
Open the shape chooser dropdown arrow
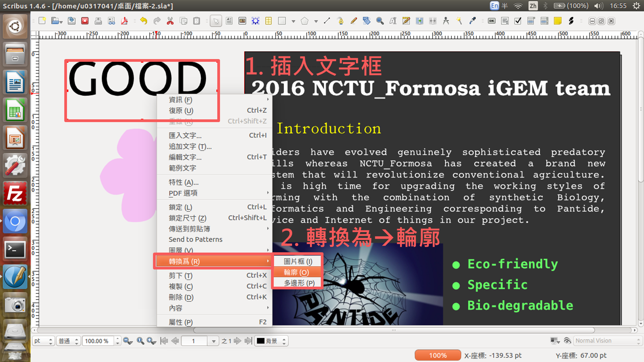293,21
